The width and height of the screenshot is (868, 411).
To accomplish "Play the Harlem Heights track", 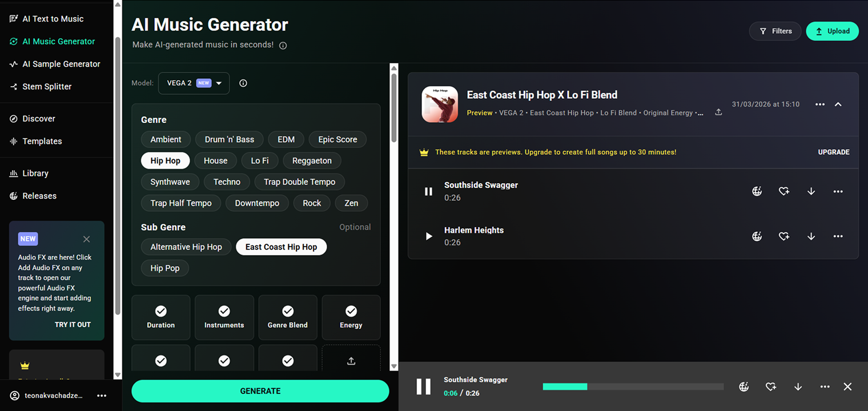I will (x=428, y=236).
